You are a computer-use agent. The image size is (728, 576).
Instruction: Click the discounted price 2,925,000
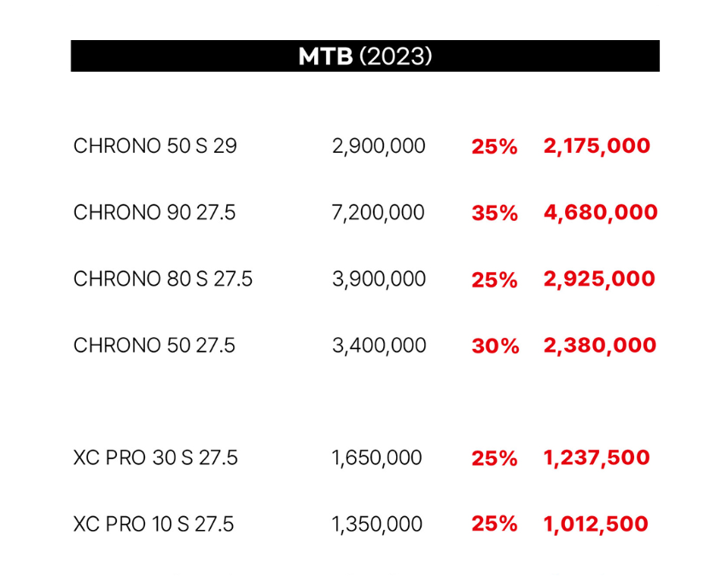point(599,279)
